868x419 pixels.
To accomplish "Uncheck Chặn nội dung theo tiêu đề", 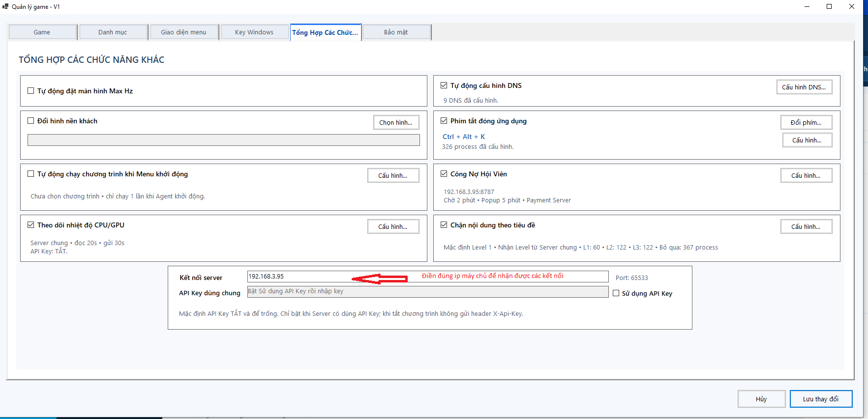I will click(x=444, y=225).
